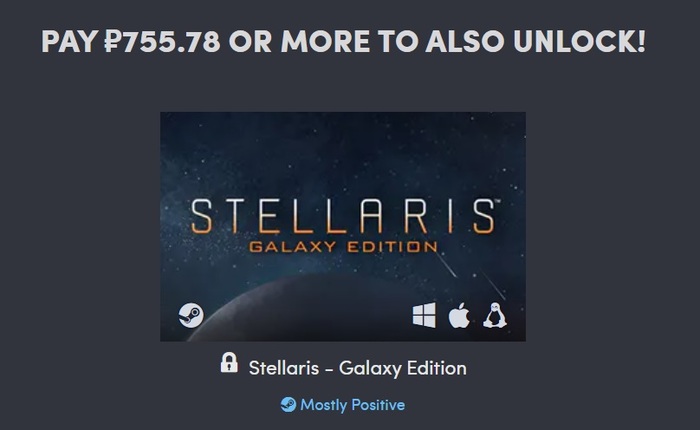Image resolution: width=700 pixels, height=430 pixels.
Task: Click the lock icon beside the game title
Action: tap(229, 363)
